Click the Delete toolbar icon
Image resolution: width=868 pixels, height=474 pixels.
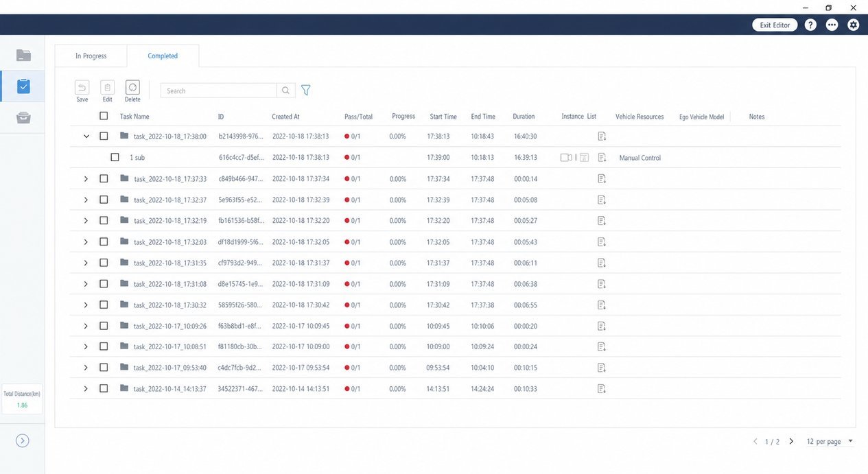[132, 87]
